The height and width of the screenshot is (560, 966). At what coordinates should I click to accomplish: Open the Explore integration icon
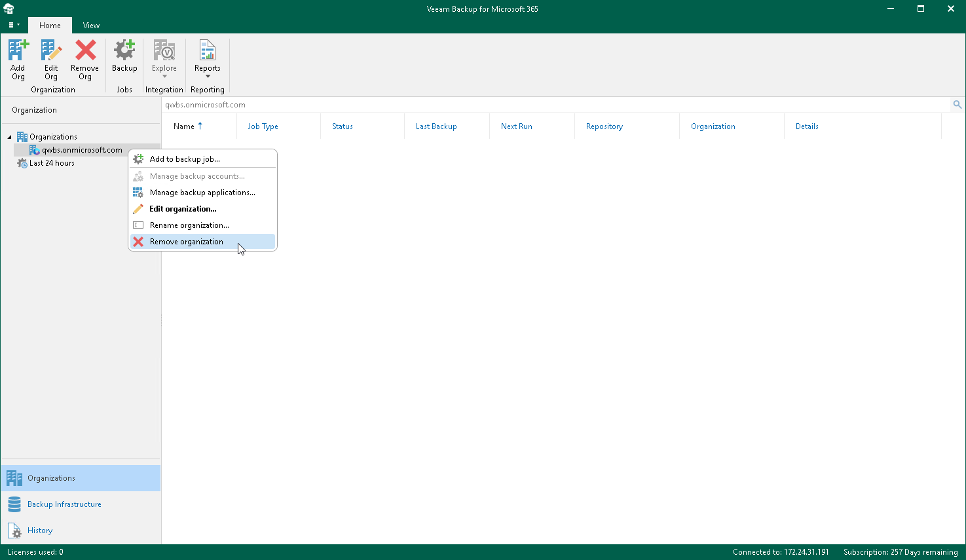click(x=164, y=50)
